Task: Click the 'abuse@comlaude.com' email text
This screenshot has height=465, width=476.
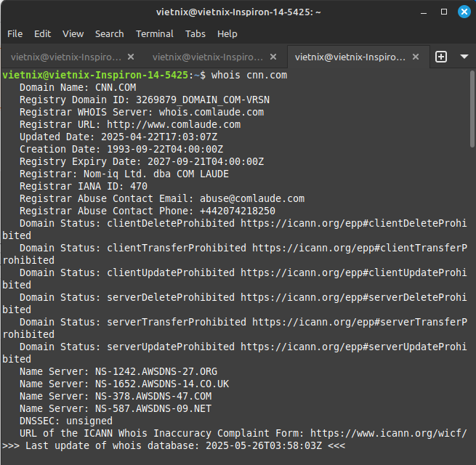Action: (x=252, y=198)
